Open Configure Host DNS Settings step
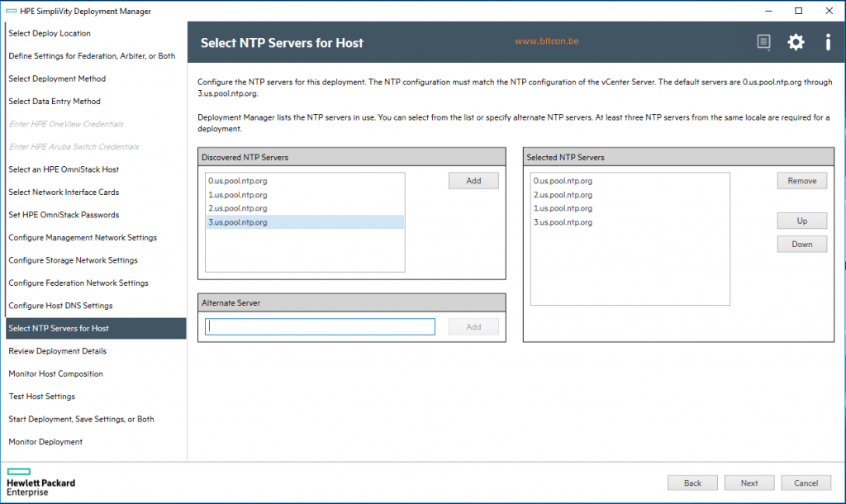The width and height of the screenshot is (846, 504). coord(60,306)
